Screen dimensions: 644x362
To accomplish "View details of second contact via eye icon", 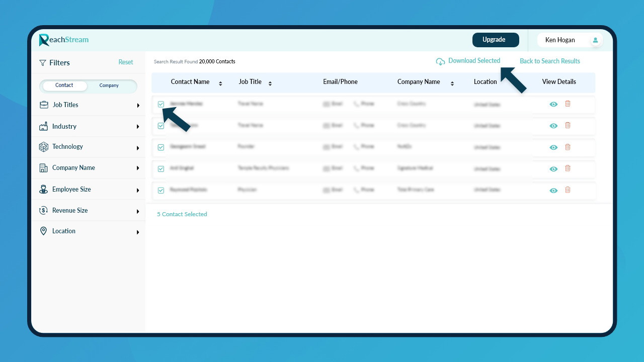I will 553,126.
